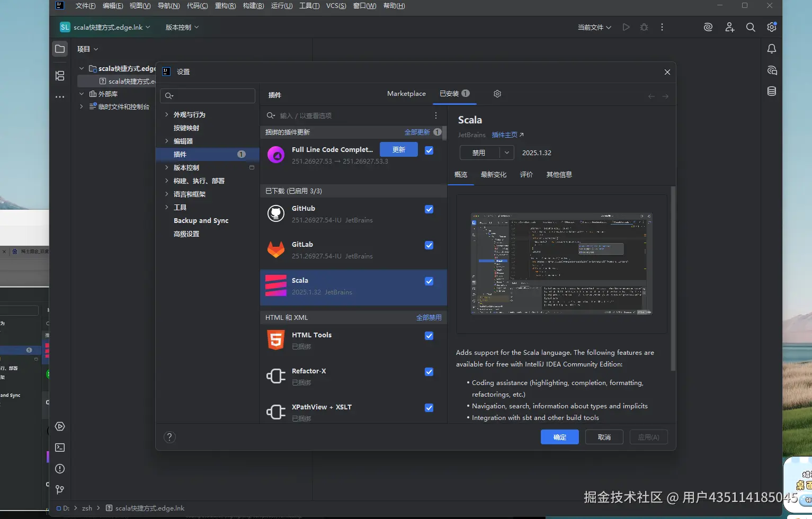Click the Run button in main toolbar
Image resolution: width=812 pixels, height=519 pixels.
pos(626,27)
